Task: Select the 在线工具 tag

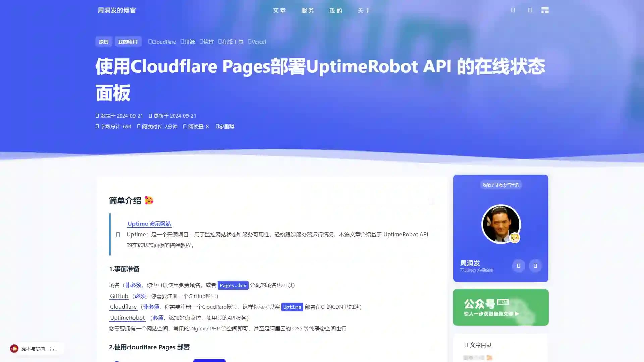Action: tap(231, 42)
